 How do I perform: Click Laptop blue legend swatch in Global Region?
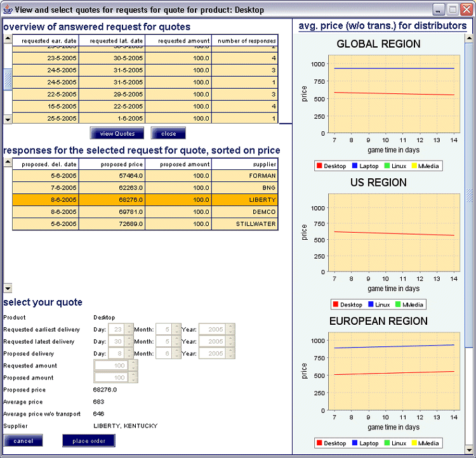355,166
